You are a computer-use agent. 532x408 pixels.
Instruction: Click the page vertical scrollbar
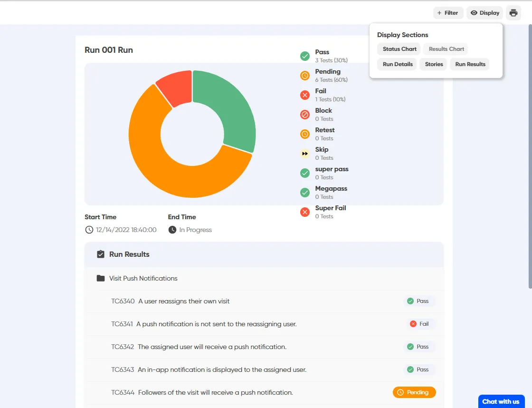530,156
